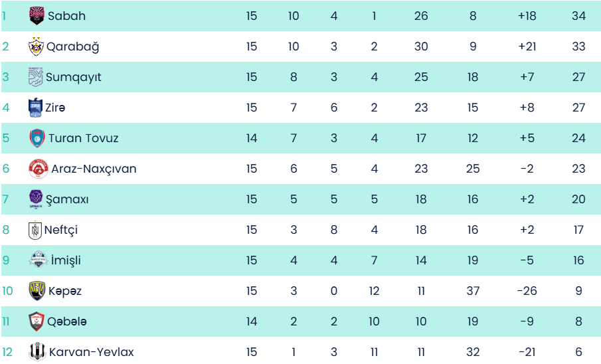Click the Zirə club badge
This screenshot has height=364, width=601.
(x=35, y=108)
